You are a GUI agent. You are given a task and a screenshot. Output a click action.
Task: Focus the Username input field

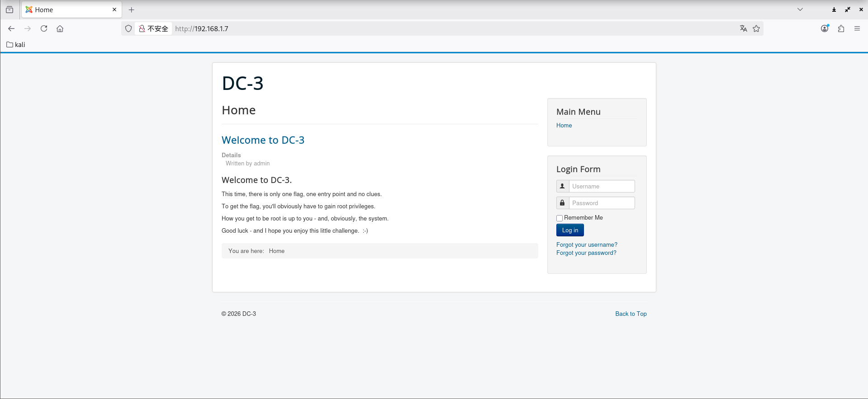pos(601,186)
